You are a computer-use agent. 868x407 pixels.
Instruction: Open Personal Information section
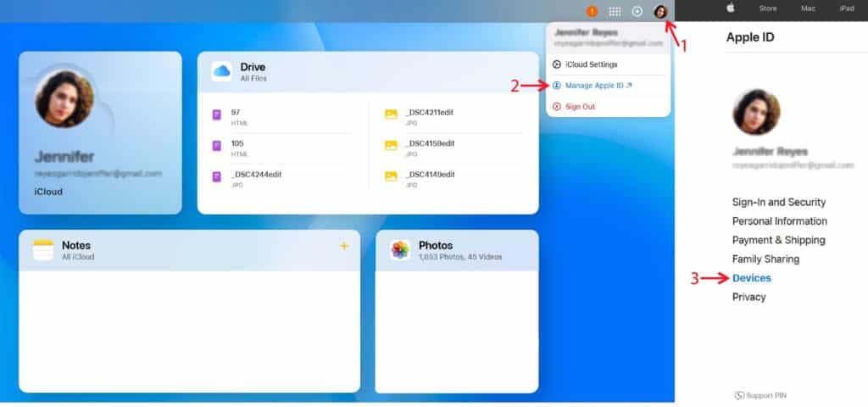click(780, 221)
